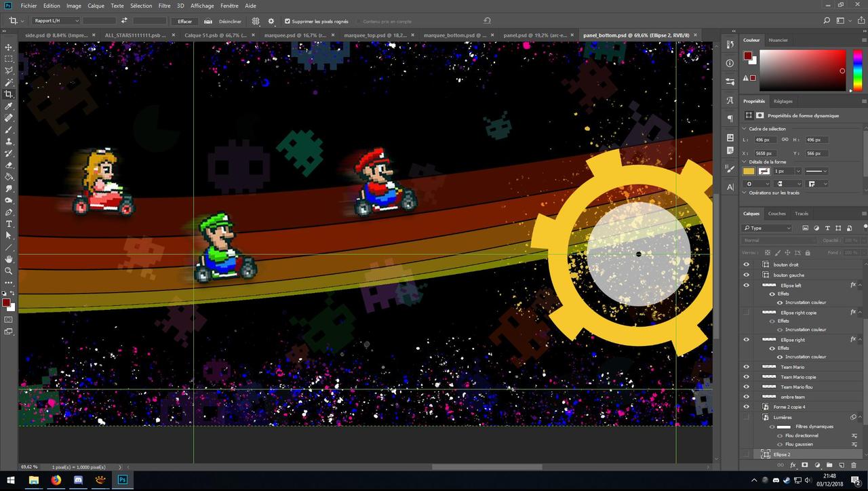Click the fx add layer style icon
868x491 pixels.
pyautogui.click(x=792, y=465)
